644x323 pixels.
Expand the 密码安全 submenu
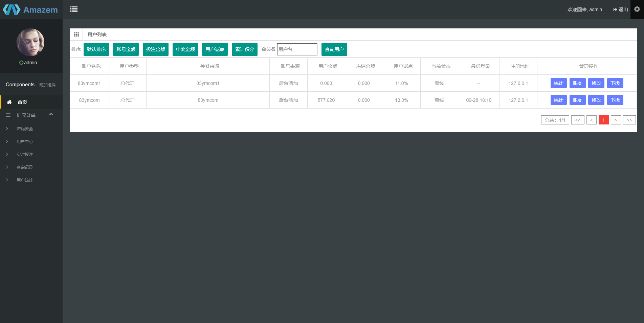[25, 129]
